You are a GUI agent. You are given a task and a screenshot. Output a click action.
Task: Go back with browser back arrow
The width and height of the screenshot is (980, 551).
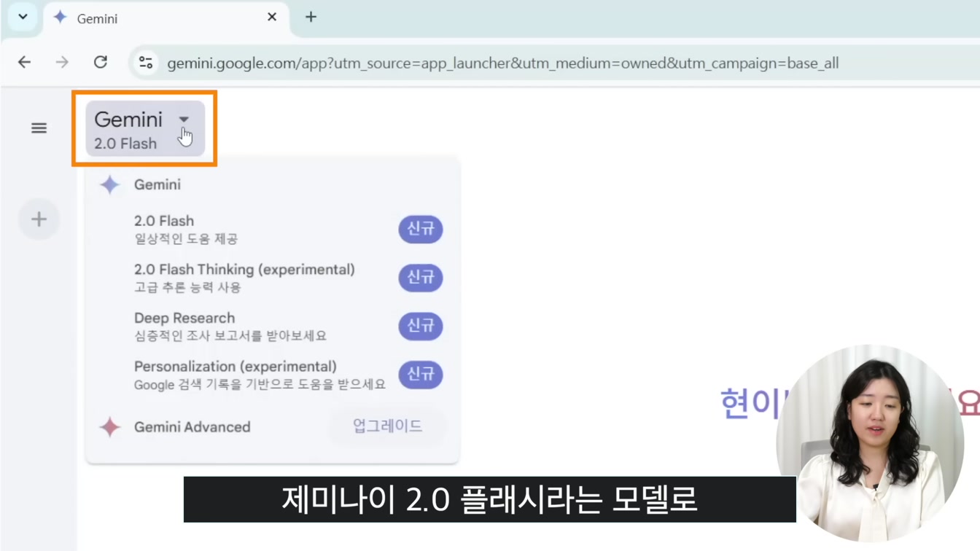(x=24, y=63)
